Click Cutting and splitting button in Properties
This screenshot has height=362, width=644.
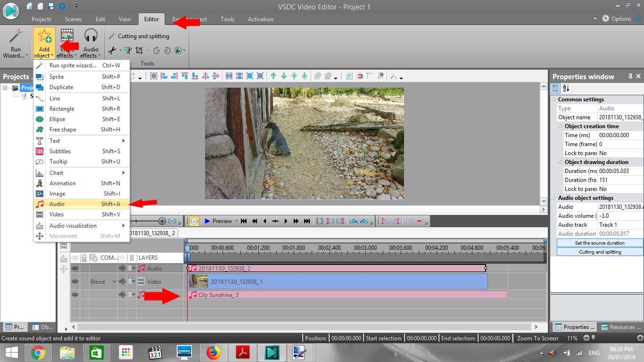600,252
